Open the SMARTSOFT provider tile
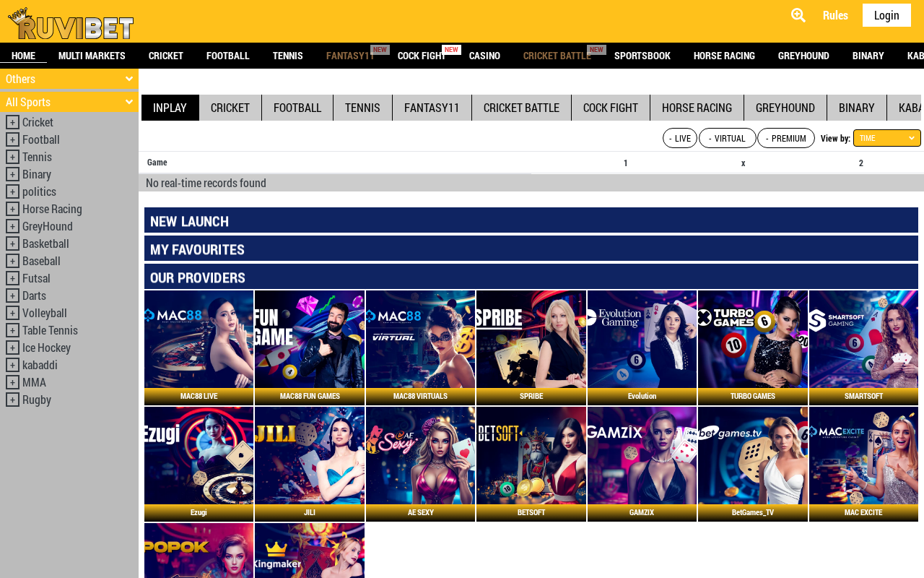Screen dimensions: 924x578 click(863, 348)
